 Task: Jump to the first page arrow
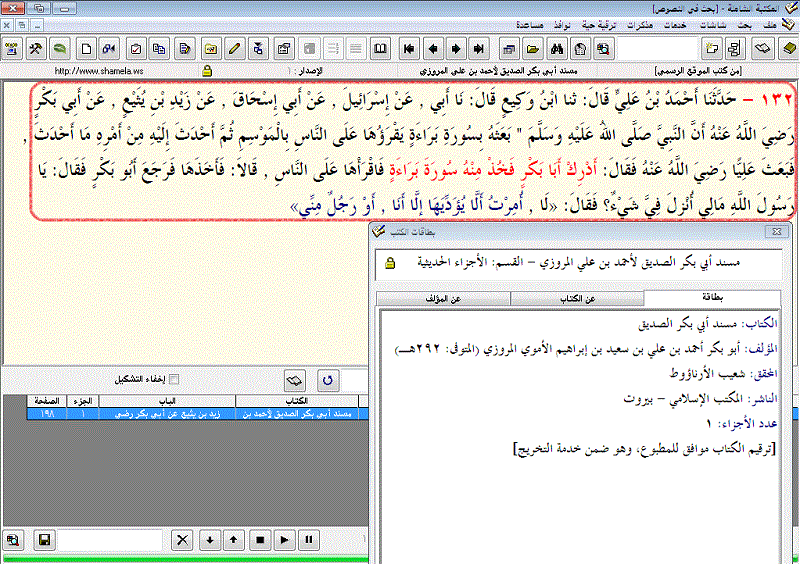pos(409,48)
